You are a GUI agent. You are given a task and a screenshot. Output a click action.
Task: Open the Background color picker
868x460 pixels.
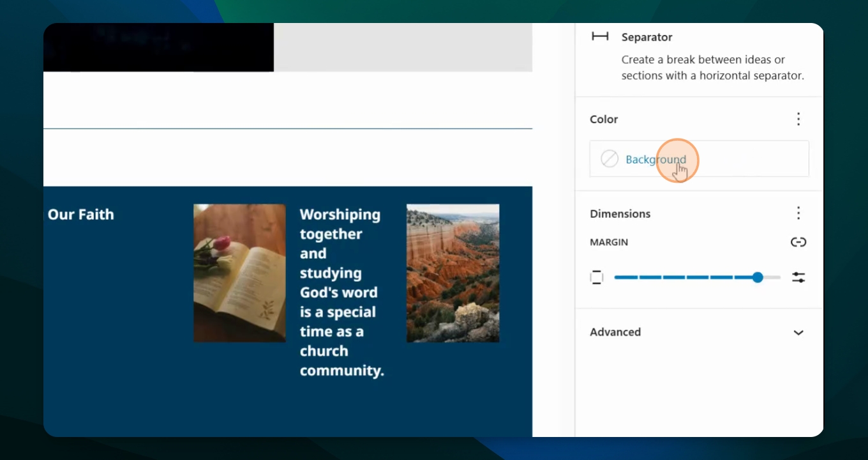point(700,159)
